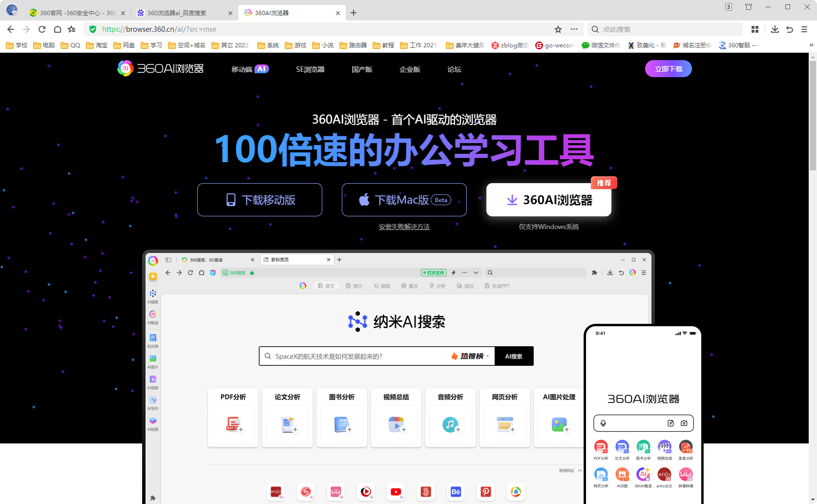Open 小说 bookmark folder
Viewport: 817px width, 504px height.
click(323, 45)
